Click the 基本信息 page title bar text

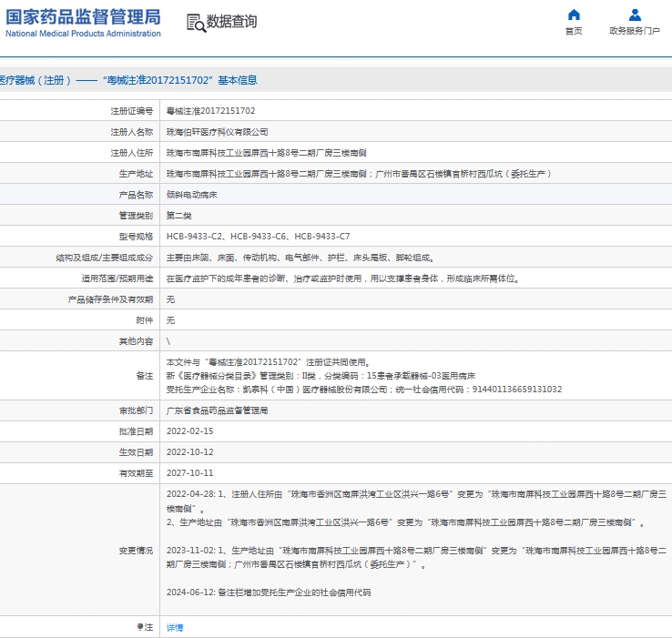238,80
